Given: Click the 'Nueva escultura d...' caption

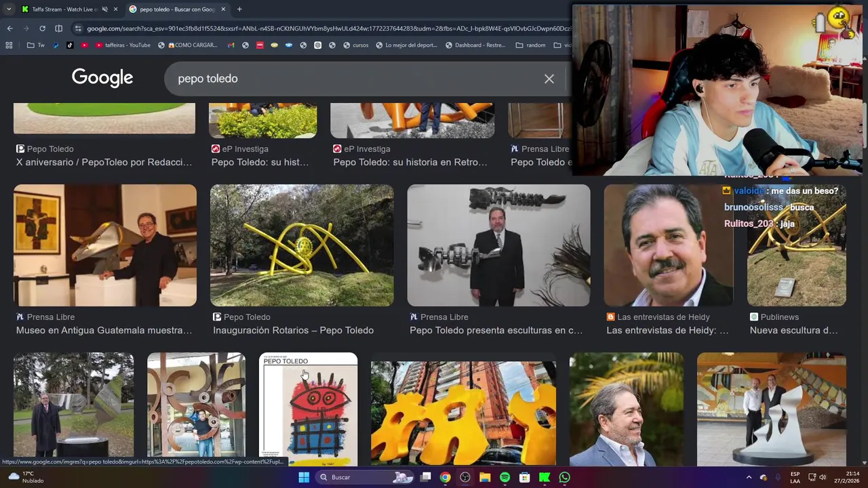Looking at the screenshot, I should pyautogui.click(x=794, y=330).
